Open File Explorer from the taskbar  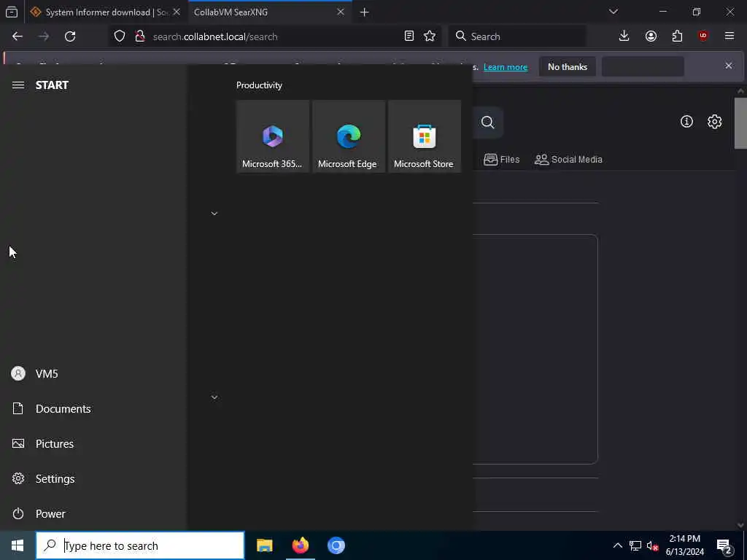pyautogui.click(x=264, y=545)
